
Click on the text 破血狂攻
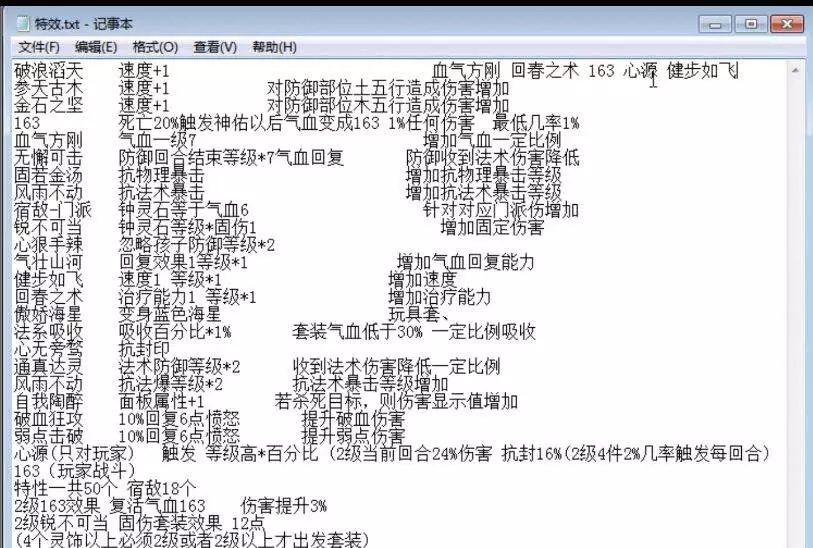click(48, 419)
